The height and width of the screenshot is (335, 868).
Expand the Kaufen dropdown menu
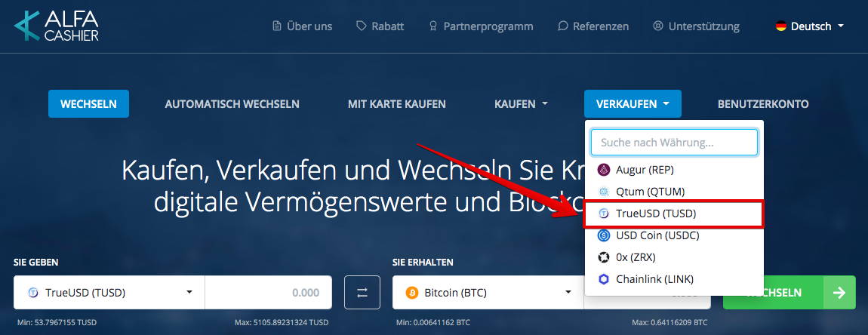click(521, 103)
